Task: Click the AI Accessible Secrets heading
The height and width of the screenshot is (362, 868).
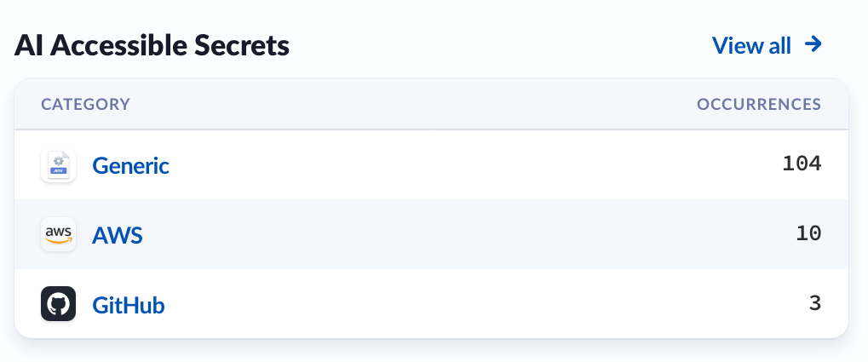Action: click(x=152, y=45)
